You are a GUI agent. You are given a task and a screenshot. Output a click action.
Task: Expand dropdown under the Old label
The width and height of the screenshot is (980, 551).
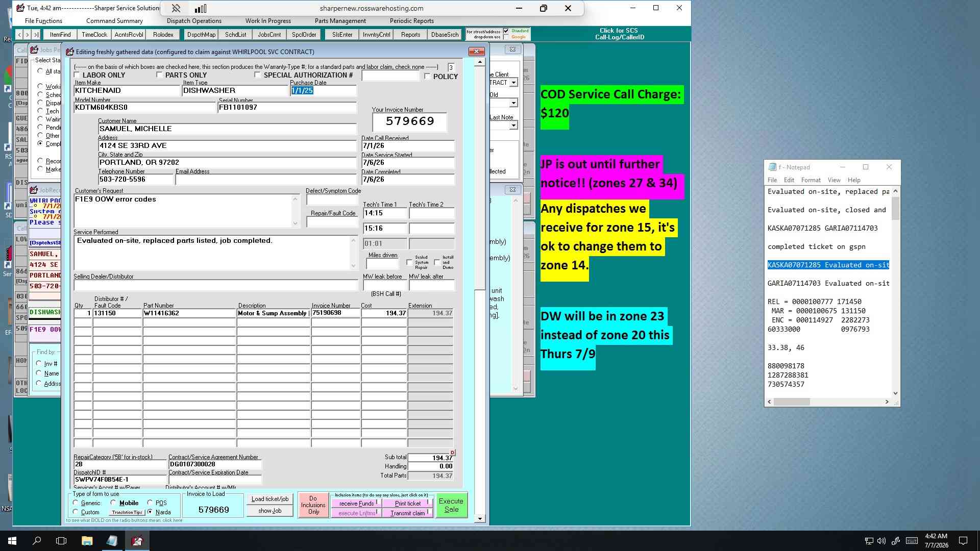pyautogui.click(x=513, y=104)
